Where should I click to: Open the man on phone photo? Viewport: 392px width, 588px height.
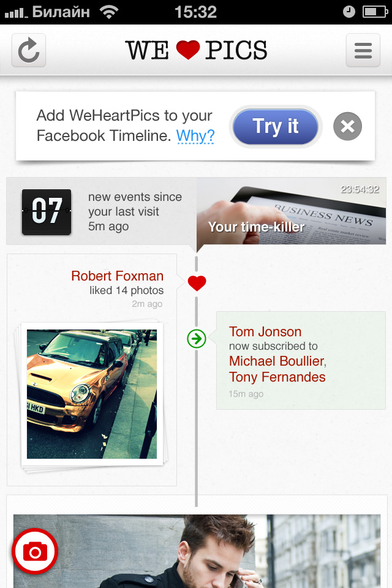pyautogui.click(x=202, y=551)
